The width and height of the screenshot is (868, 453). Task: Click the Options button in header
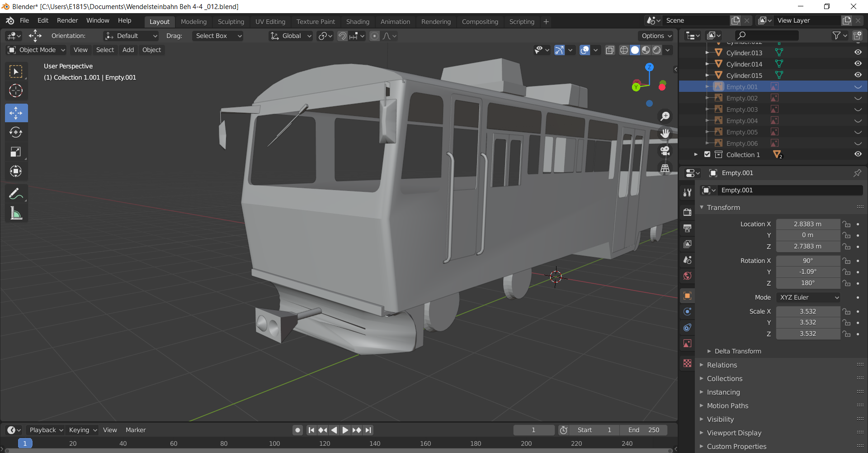(656, 36)
